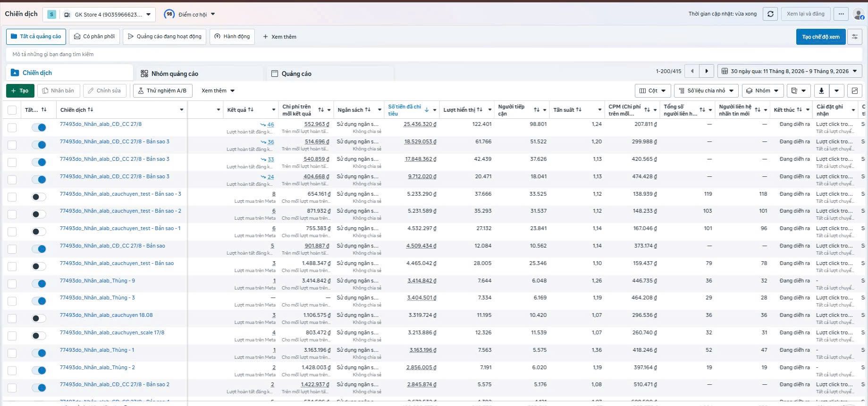Click result value 46 link
This screenshot has height=406, width=868.
pyautogui.click(x=270, y=124)
